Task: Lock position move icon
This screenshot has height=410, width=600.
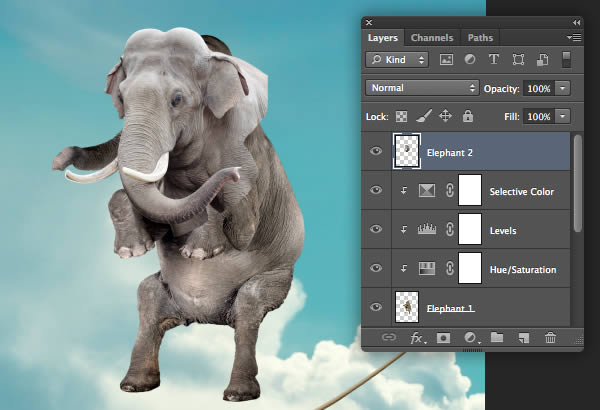Action: [x=445, y=116]
